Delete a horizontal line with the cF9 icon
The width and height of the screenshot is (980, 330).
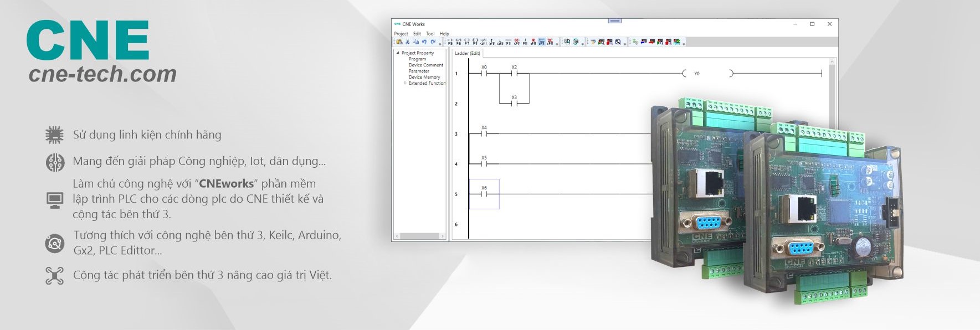tap(517, 42)
